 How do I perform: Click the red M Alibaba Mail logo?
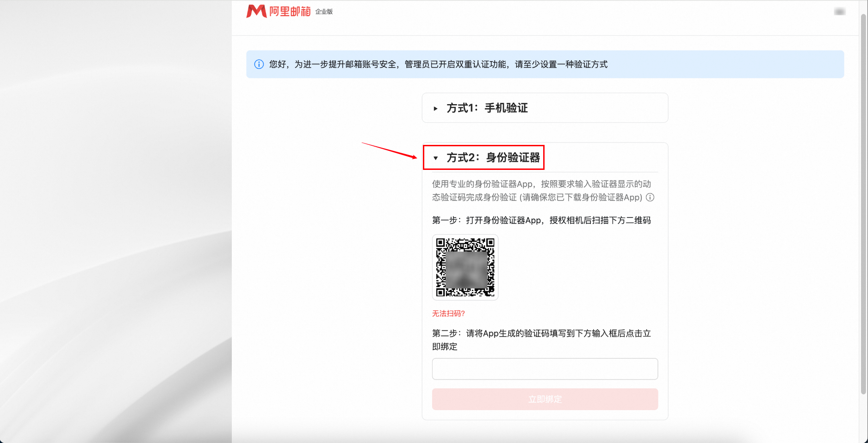[256, 11]
